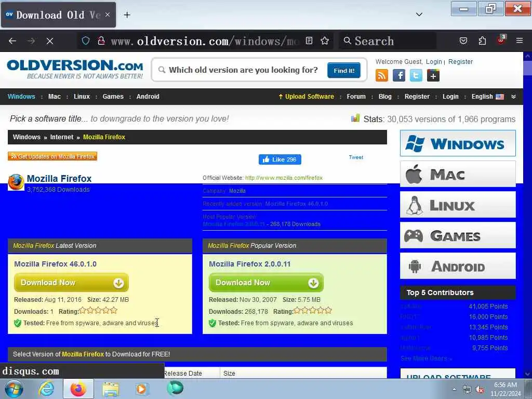Image resolution: width=532 pixels, height=399 pixels.
Task: Open Windows Media Player taskbar icon
Action: (142, 389)
